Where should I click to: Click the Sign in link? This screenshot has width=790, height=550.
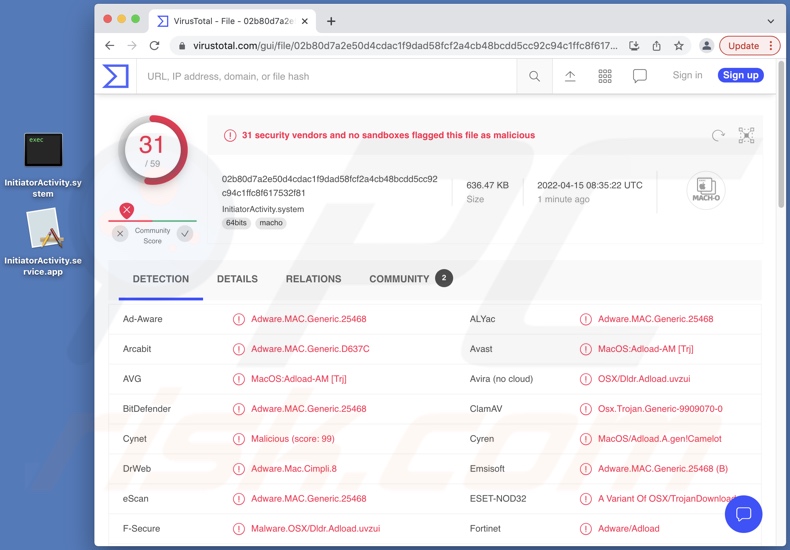point(687,75)
